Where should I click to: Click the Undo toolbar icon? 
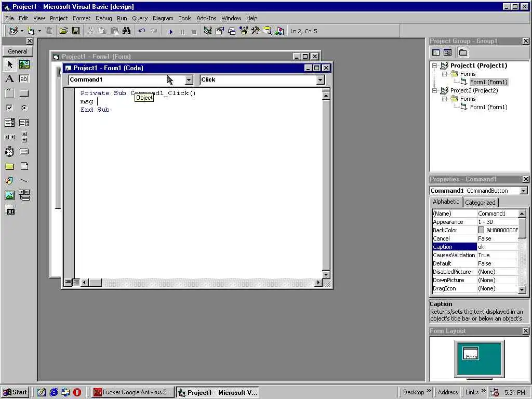click(142, 31)
